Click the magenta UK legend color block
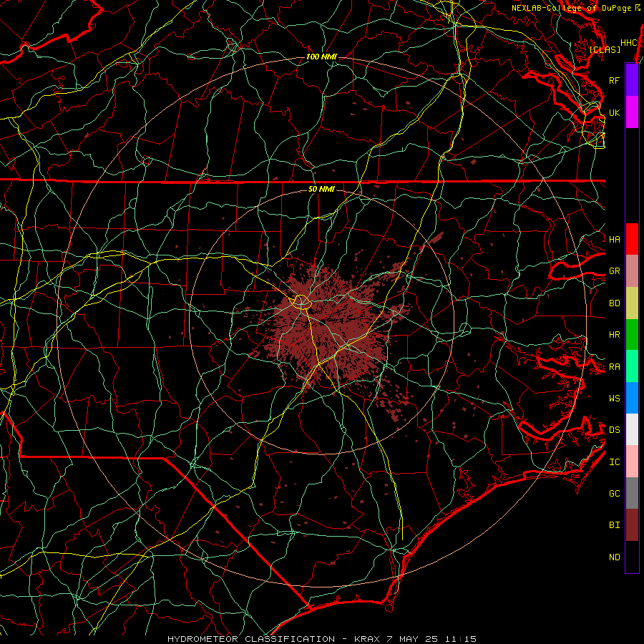Viewport: 644px width, 644px height. pyautogui.click(x=632, y=112)
